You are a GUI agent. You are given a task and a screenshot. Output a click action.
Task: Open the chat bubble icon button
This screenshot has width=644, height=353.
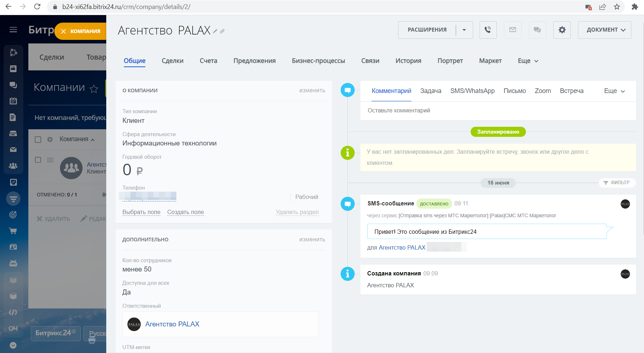coord(537,30)
